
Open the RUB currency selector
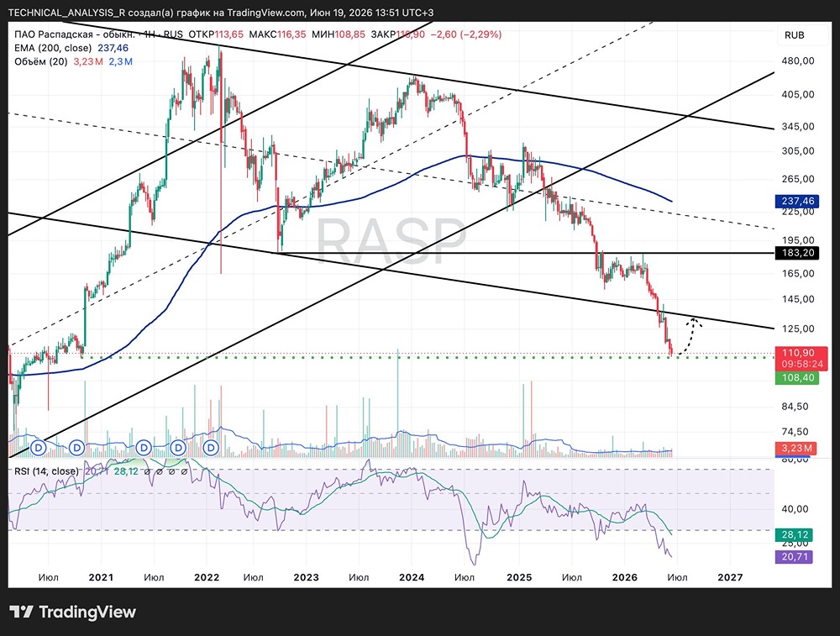coord(794,34)
